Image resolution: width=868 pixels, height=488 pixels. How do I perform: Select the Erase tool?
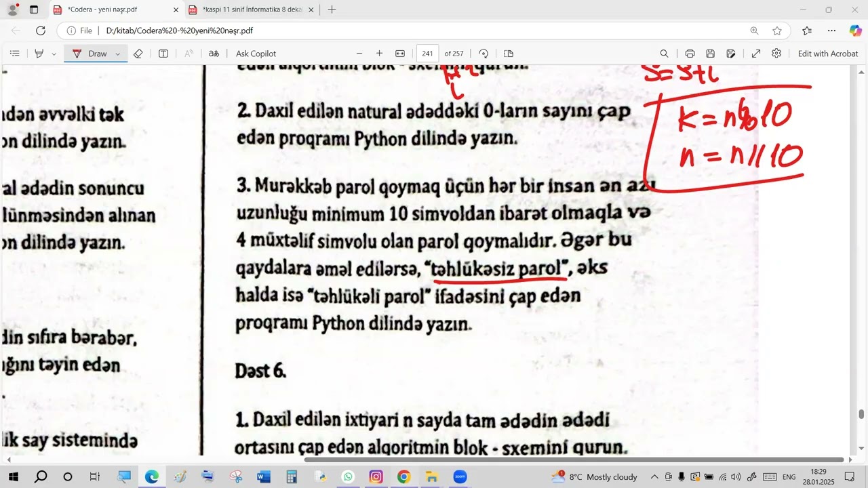coord(138,54)
